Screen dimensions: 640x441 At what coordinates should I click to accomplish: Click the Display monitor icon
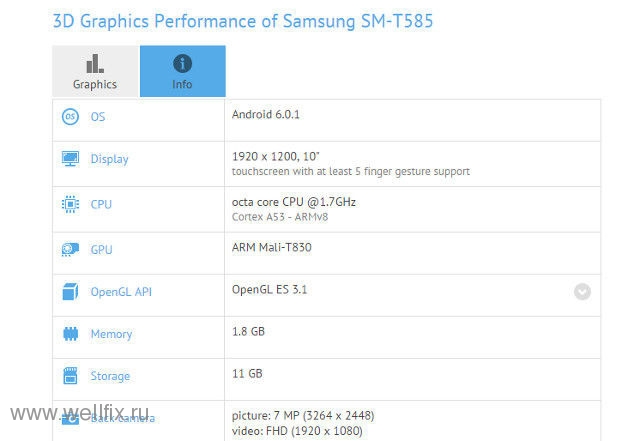[x=70, y=159]
